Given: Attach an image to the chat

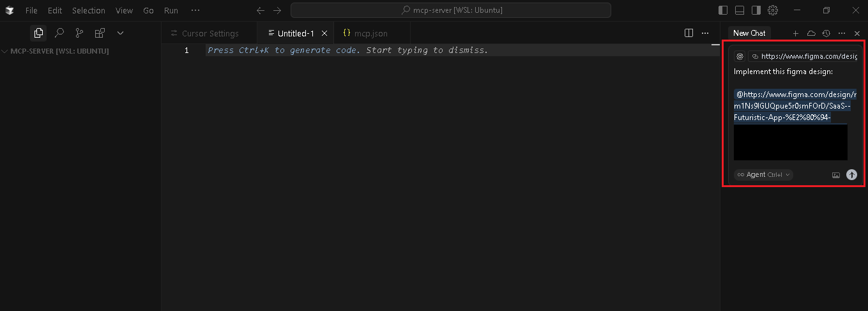Looking at the screenshot, I should click(835, 175).
